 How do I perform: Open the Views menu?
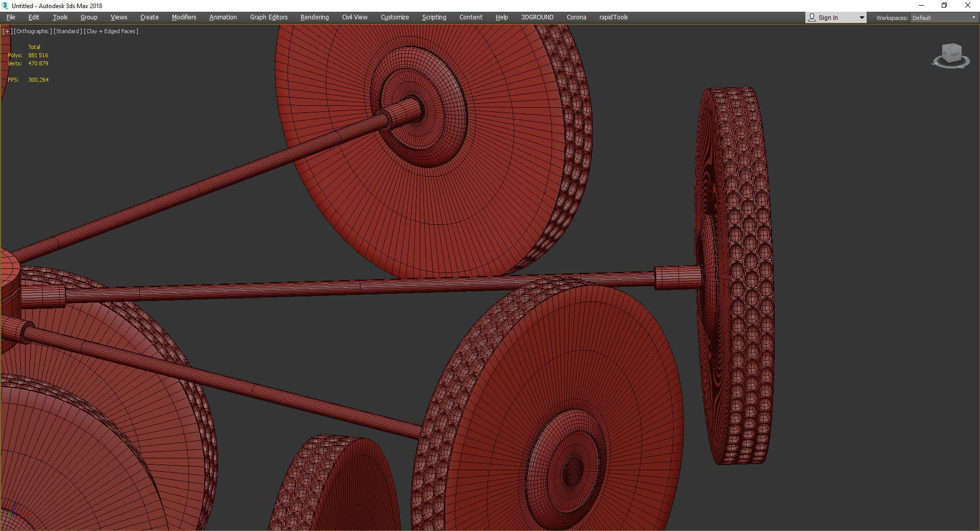(119, 17)
